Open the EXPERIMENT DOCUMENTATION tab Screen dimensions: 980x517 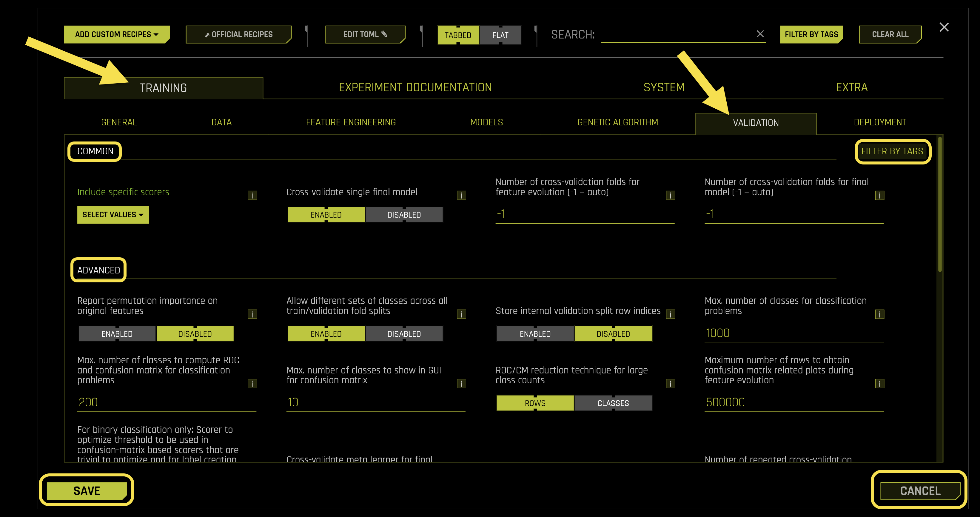pyautogui.click(x=415, y=87)
